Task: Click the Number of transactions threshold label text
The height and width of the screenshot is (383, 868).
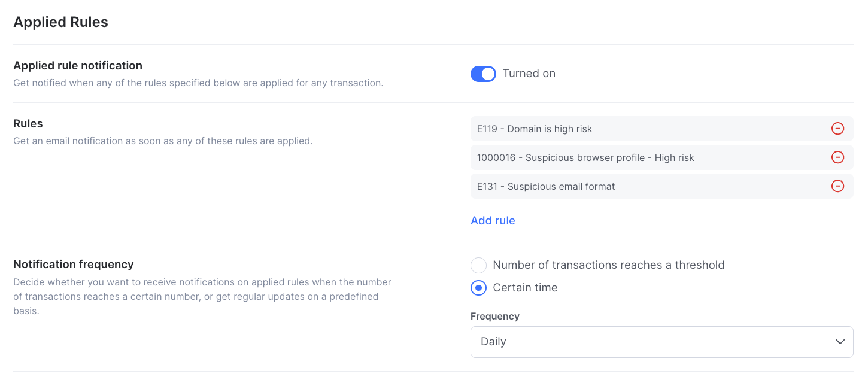Action: pyautogui.click(x=609, y=265)
